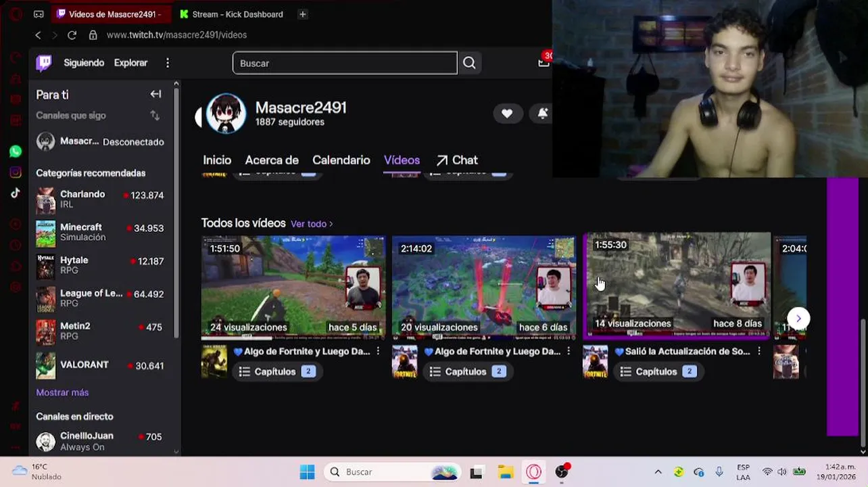Play the 1:51:50 video thumbnail
The width and height of the screenshot is (868, 487).
tap(293, 287)
